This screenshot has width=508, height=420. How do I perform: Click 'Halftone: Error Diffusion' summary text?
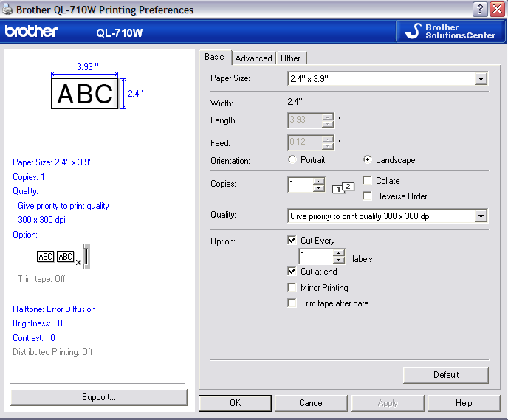(x=54, y=309)
